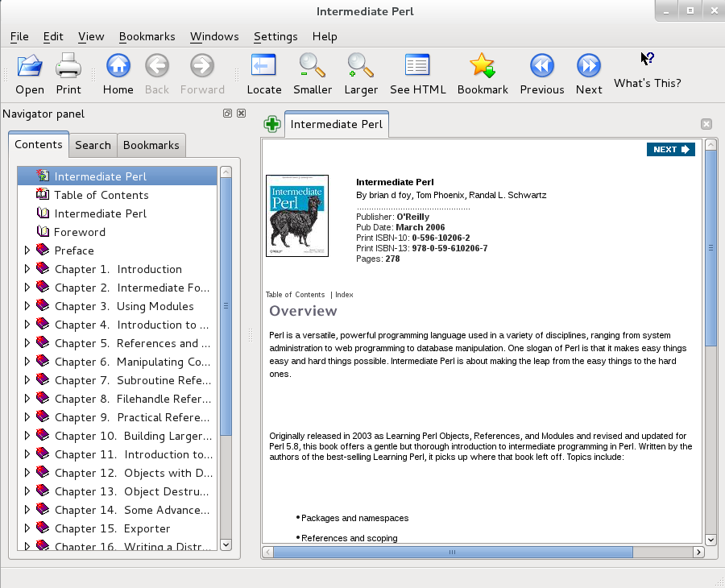The image size is (725, 588).
Task: Decrease font with Smaller icon
Action: click(312, 65)
